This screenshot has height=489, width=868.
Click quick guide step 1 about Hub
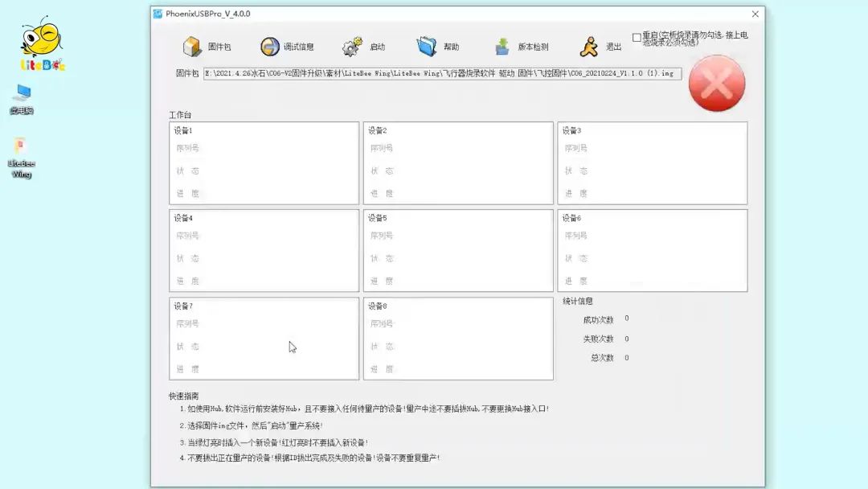(364, 409)
